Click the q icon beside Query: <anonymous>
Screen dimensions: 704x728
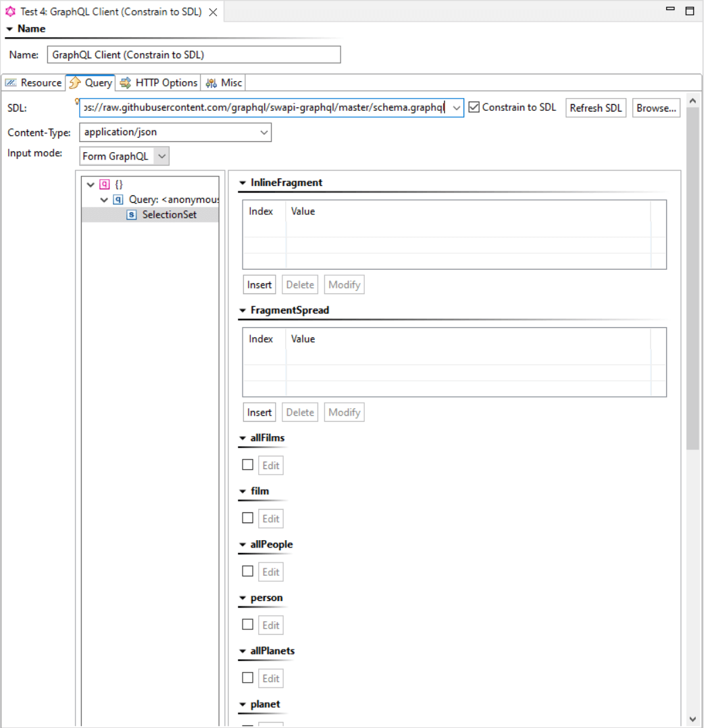pyautogui.click(x=118, y=199)
